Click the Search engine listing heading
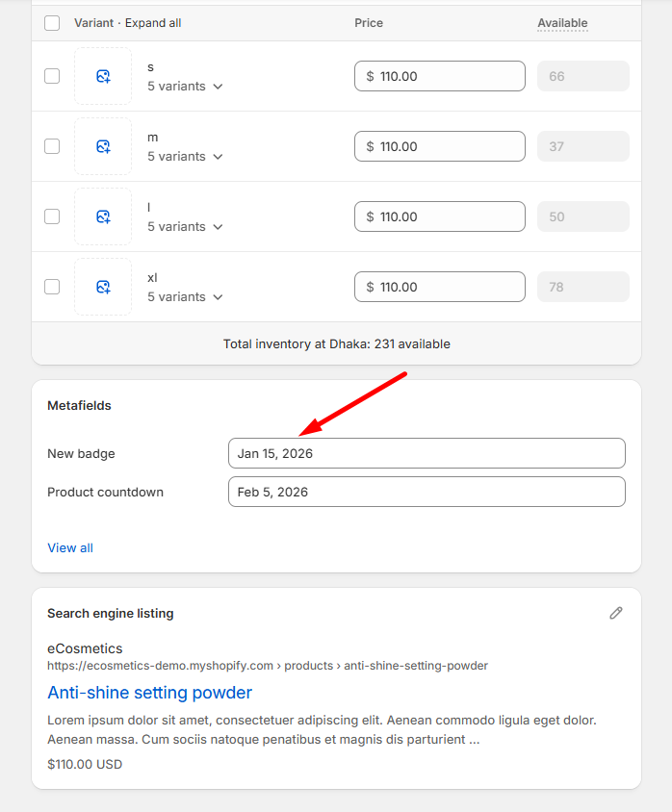 (x=111, y=613)
